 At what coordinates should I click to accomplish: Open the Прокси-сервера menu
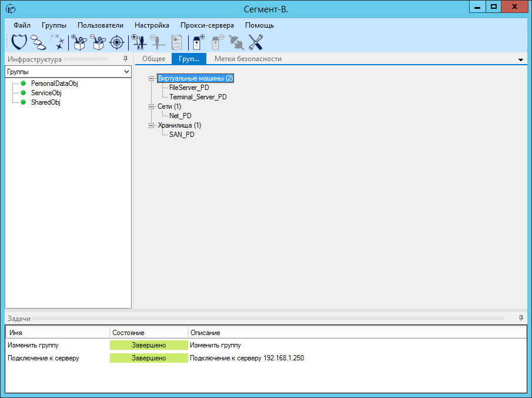207,25
